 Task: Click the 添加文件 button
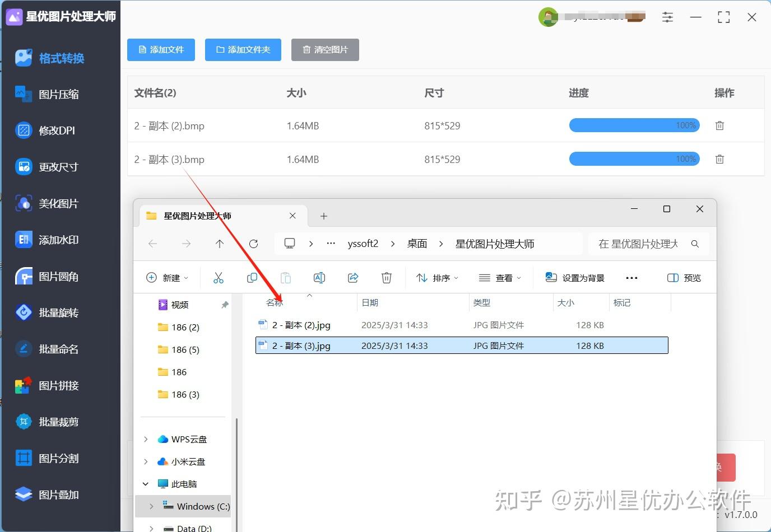161,50
